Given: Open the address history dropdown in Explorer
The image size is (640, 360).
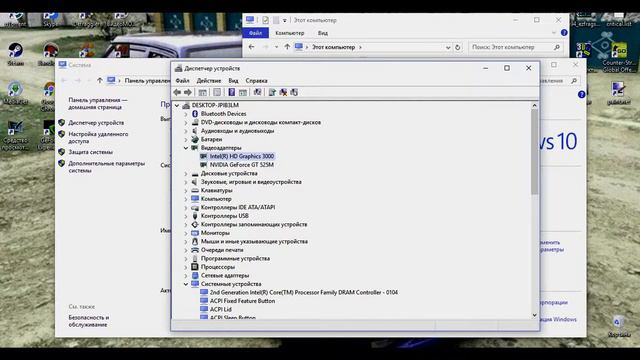Looking at the screenshot, I should coord(448,47).
